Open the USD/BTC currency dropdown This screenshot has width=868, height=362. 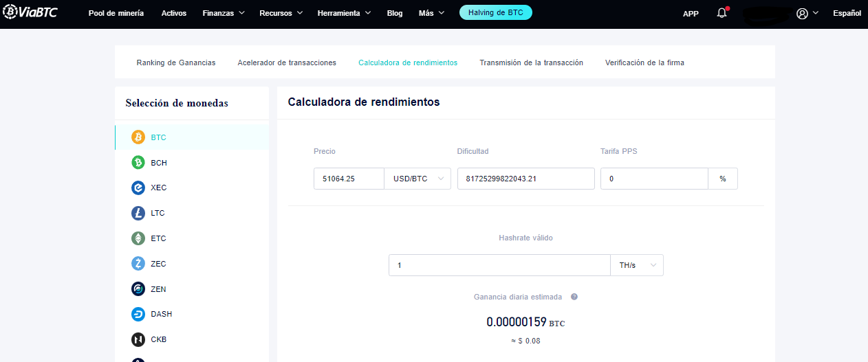pos(417,179)
